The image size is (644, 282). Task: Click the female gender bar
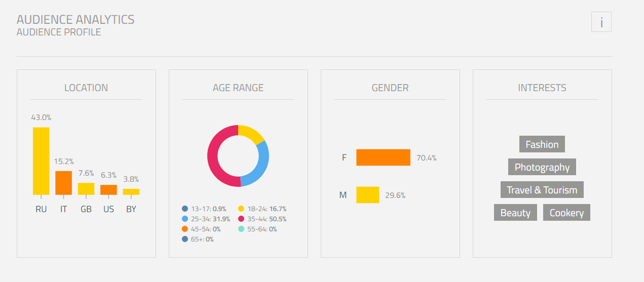pyautogui.click(x=383, y=157)
